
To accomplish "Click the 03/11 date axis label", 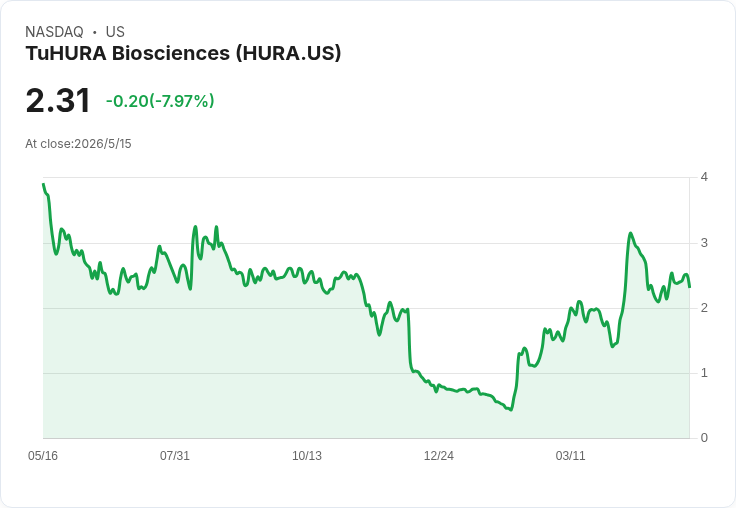I will pos(570,455).
